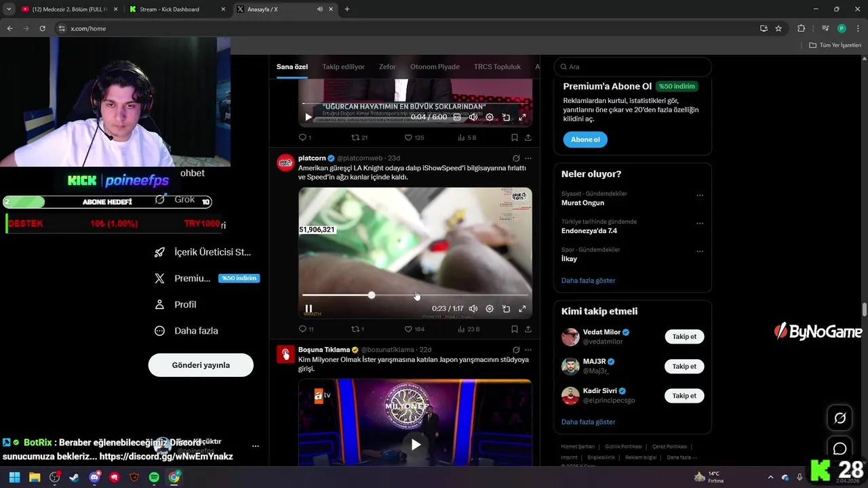Mute the platcorn video volume

click(x=473, y=308)
